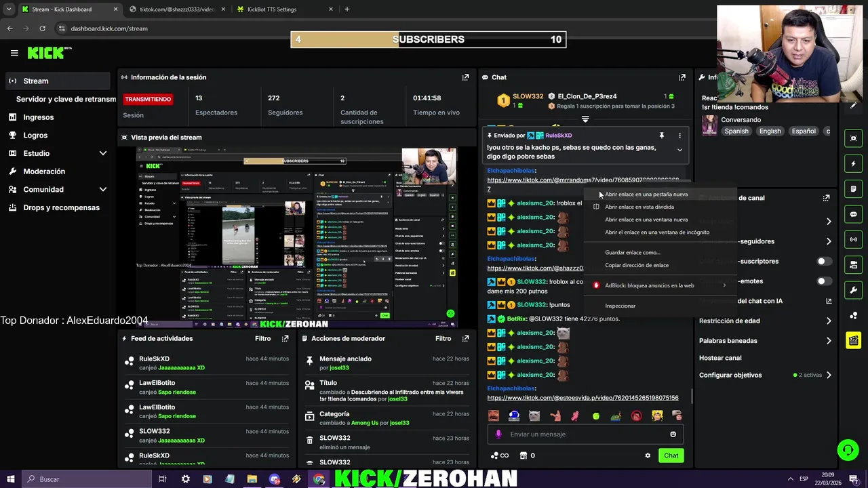This screenshot has height=488, width=868.
Task: Pop out the Feed de actividades panel
Action: [x=285, y=338]
